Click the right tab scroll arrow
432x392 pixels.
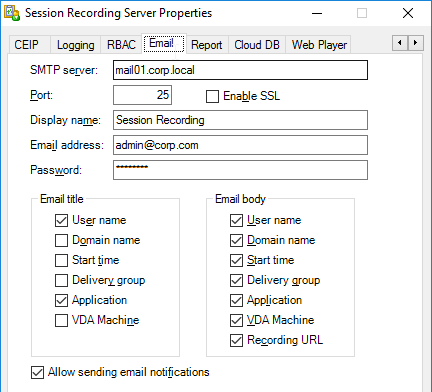pos(416,43)
